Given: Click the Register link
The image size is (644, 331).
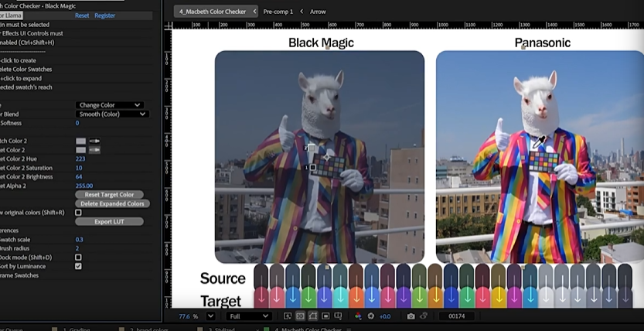Looking at the screenshot, I should [x=104, y=15].
